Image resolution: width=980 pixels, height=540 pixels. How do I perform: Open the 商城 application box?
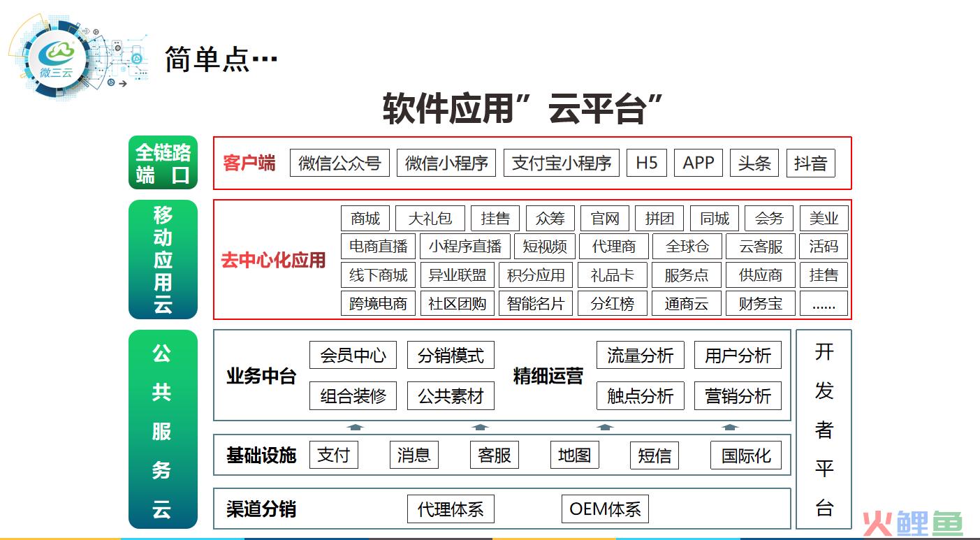pyautogui.click(x=365, y=219)
